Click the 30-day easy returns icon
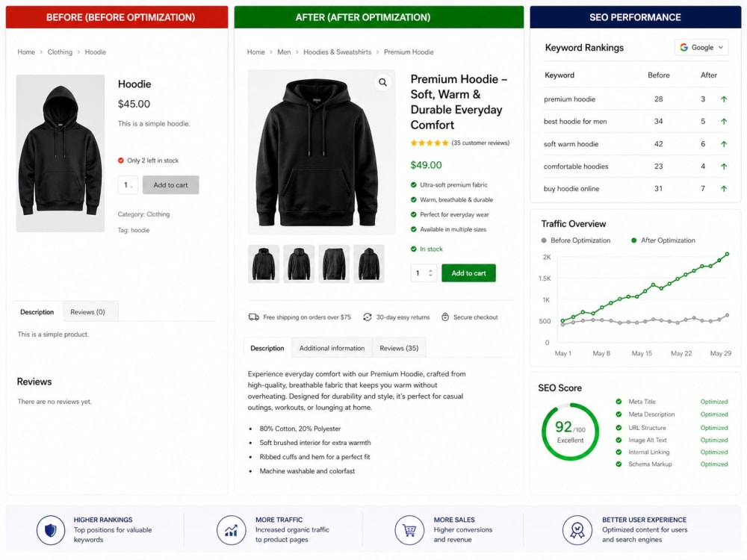Screen dimensions: 747x560 (368, 317)
